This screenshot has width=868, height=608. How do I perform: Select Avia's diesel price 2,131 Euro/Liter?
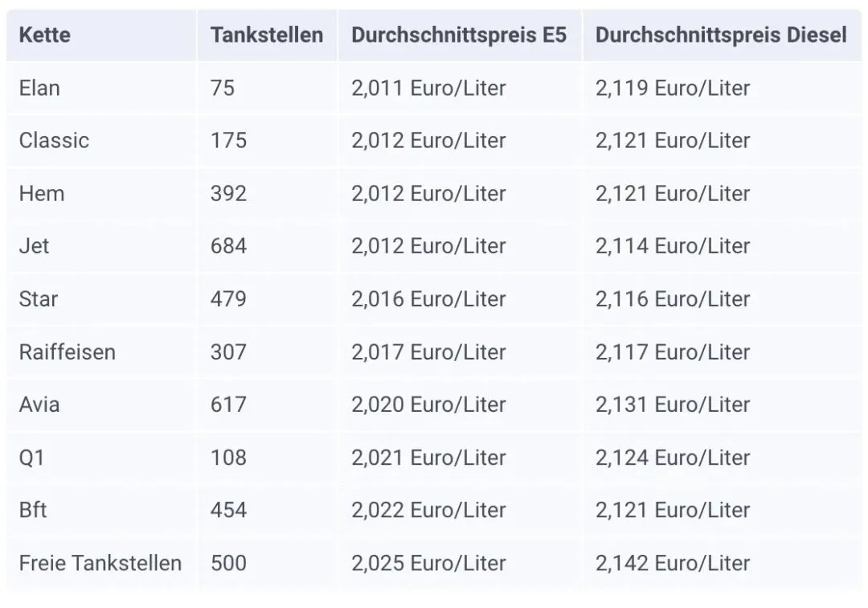673,405
